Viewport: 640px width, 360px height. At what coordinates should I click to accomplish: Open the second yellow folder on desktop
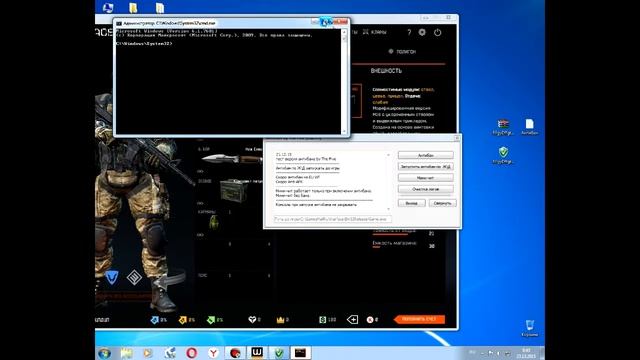160,8
